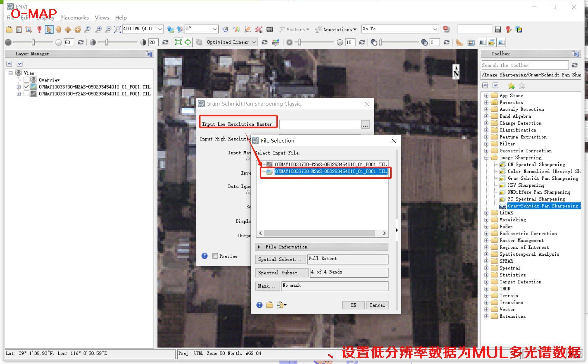Enable the Preview checkbox
The width and height of the screenshot is (588, 364).
coord(215,256)
